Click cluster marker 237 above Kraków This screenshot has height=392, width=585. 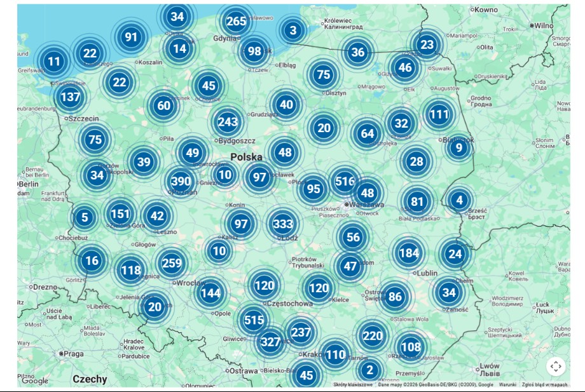[x=301, y=332]
